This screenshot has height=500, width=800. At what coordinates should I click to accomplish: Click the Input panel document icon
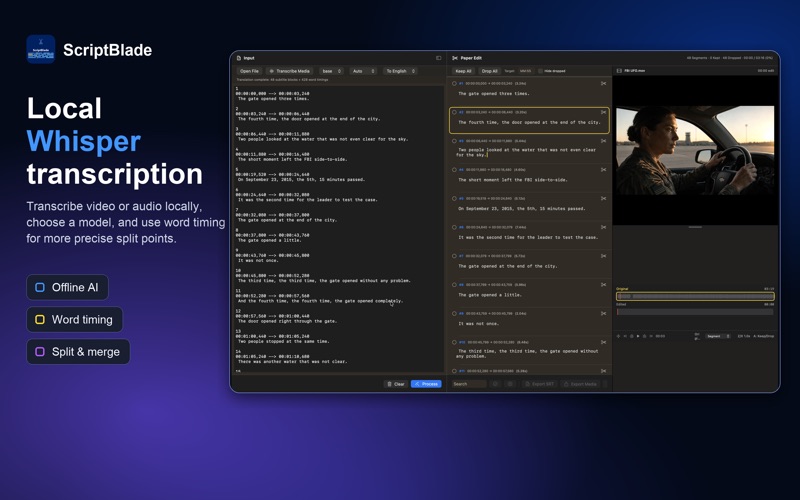click(239, 58)
